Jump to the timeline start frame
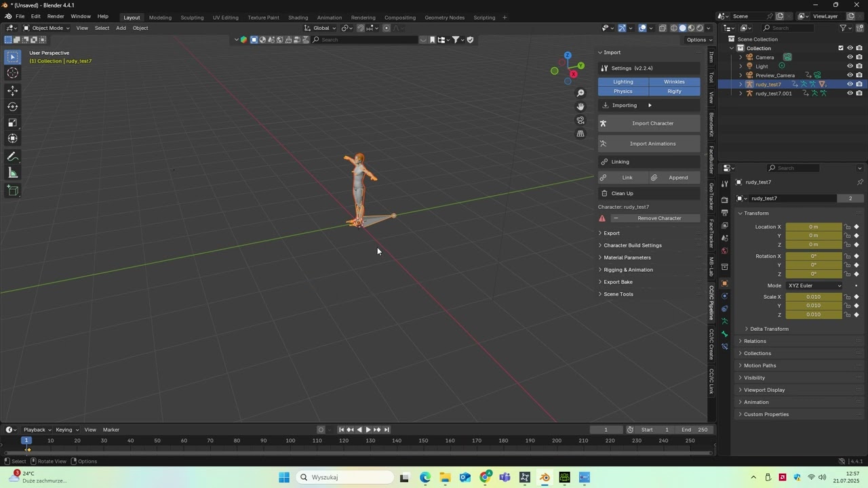Screen dimensions: 868x488 tap(341, 430)
